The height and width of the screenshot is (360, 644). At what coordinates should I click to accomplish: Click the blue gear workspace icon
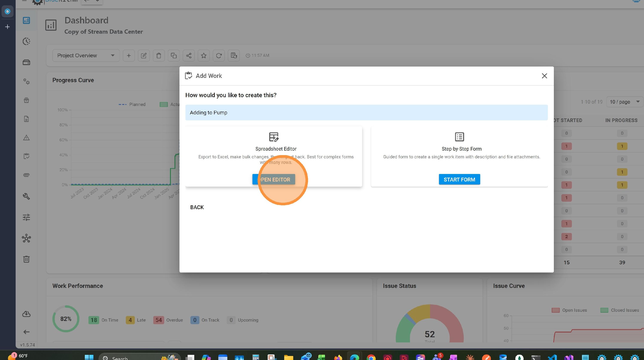(x=8, y=11)
